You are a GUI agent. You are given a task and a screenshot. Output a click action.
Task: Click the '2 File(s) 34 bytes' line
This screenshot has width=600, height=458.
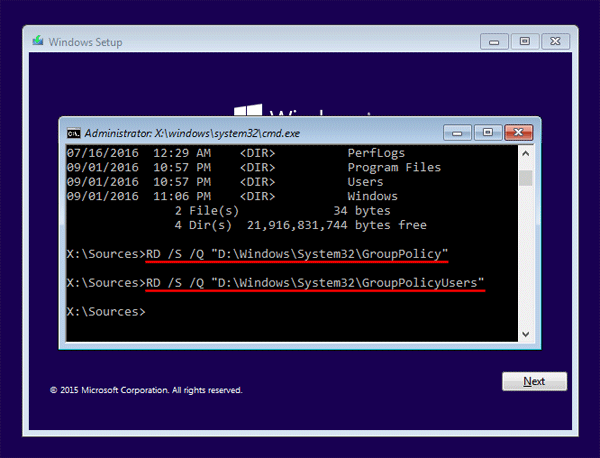(x=282, y=211)
